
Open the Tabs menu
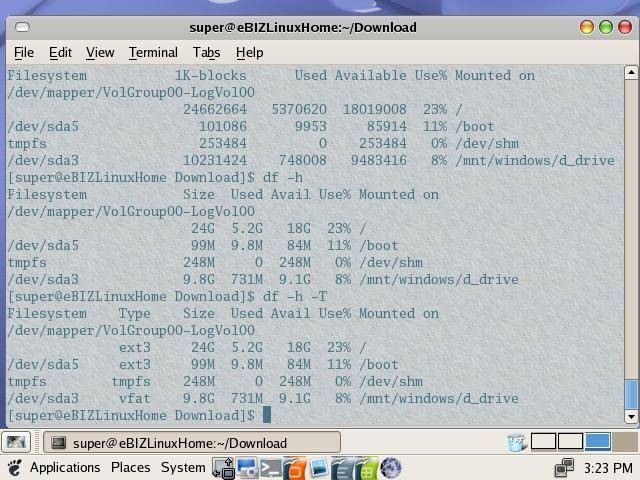click(x=206, y=52)
